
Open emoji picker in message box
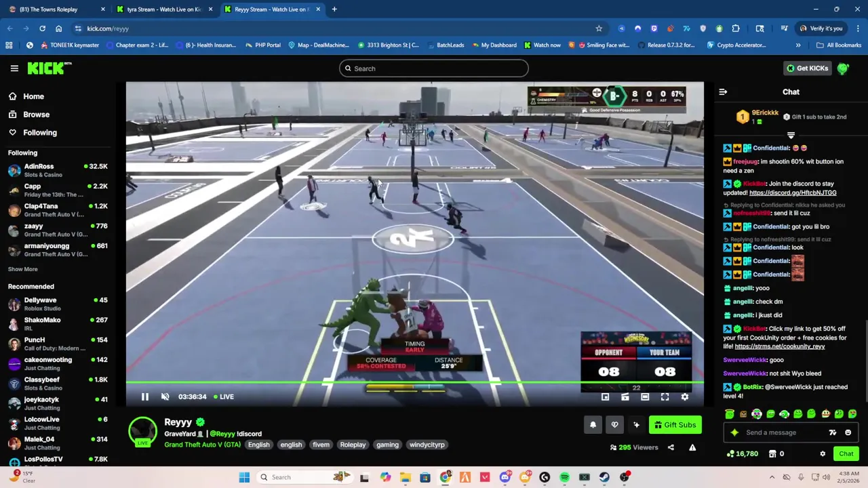(848, 432)
